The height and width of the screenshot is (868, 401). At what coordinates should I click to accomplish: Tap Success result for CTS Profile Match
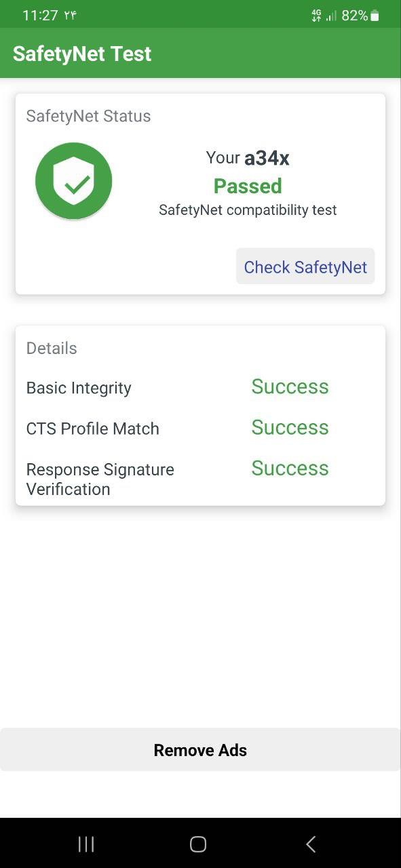click(290, 427)
